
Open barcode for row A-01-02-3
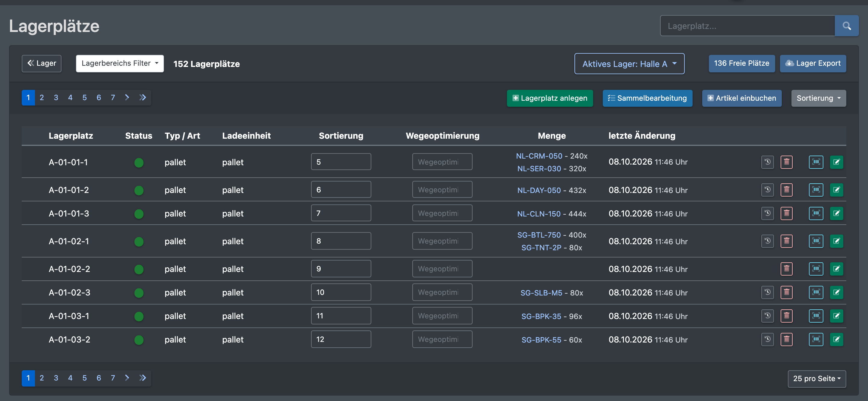(816, 292)
